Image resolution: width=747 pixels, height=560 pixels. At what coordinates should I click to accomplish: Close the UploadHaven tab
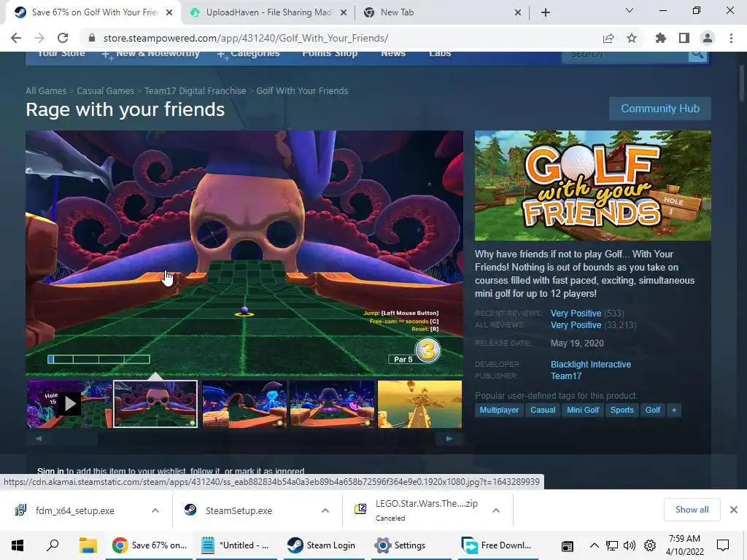tap(344, 13)
